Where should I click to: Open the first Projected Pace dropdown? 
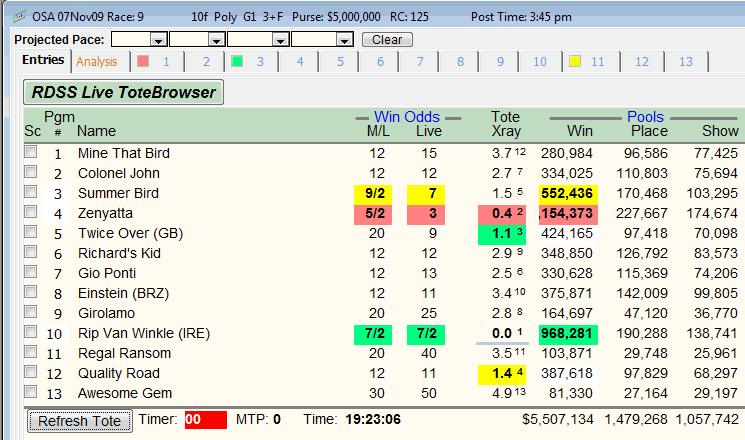[x=158, y=40]
